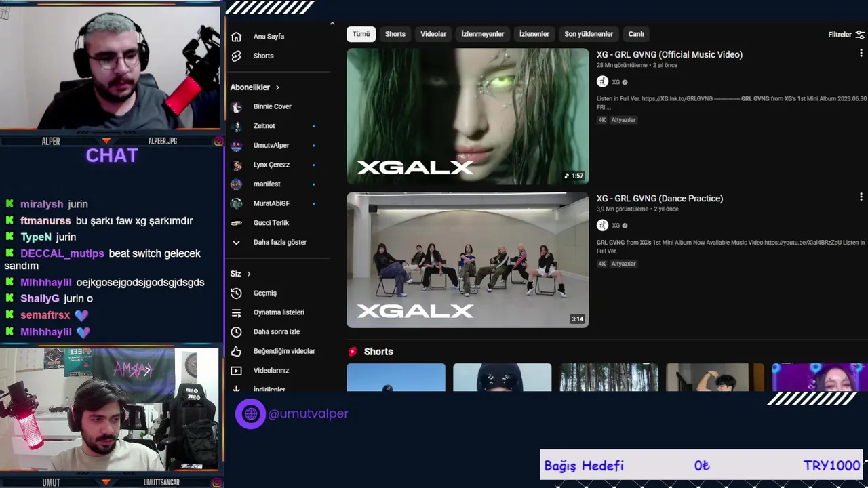Open Gucci Terlik channel avatar
This screenshot has width=868, height=488.
236,223
